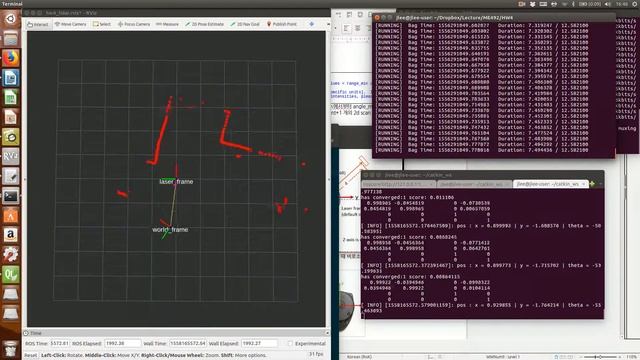Focus the HW4 rosbag terminal title bar
The height and width of the screenshot is (360, 640).
pos(494,18)
